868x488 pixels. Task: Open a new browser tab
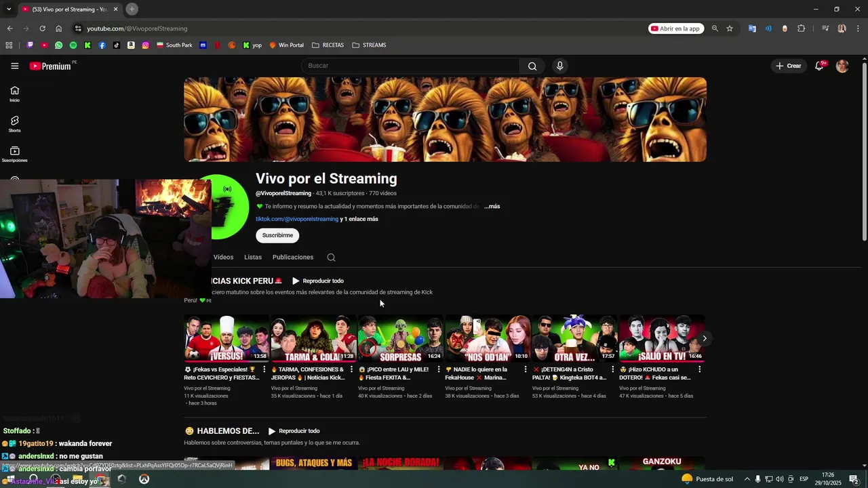[132, 9]
